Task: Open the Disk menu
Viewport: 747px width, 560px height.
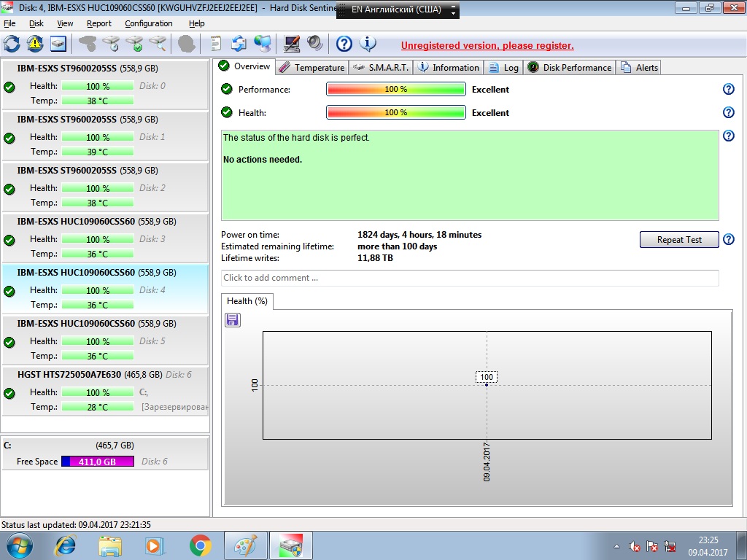Action: 36,23
